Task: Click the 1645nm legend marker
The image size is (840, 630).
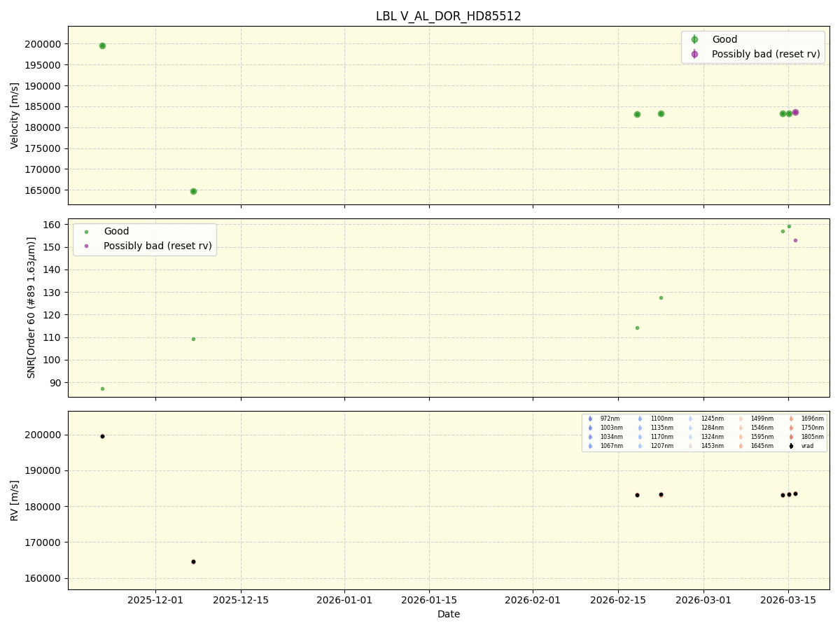Action: pyautogui.click(x=741, y=446)
